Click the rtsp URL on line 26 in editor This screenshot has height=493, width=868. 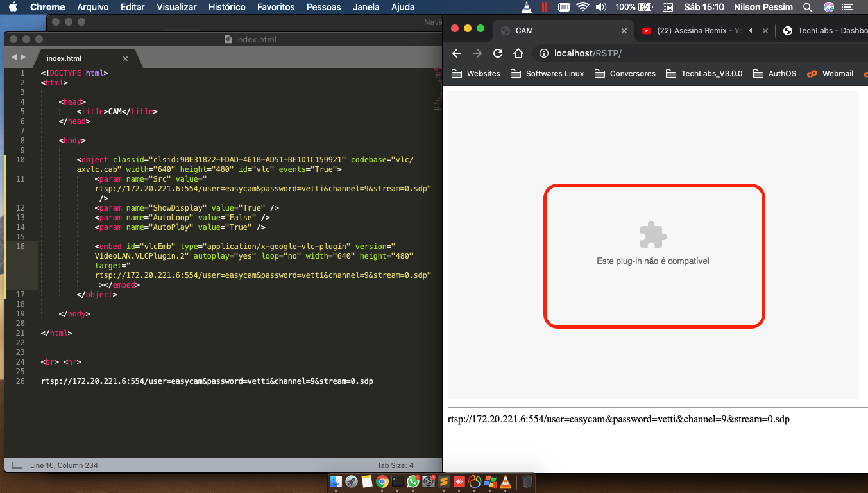tap(207, 381)
